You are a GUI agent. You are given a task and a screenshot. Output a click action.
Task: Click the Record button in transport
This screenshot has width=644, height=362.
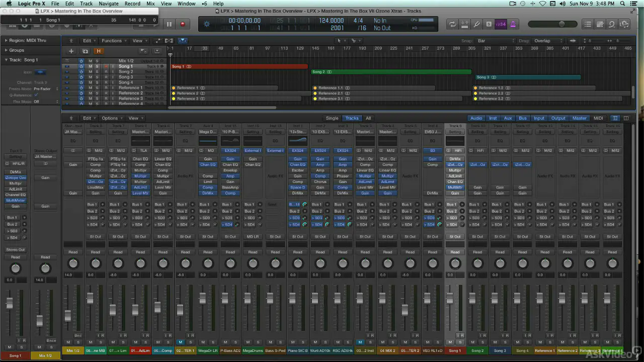point(182,24)
